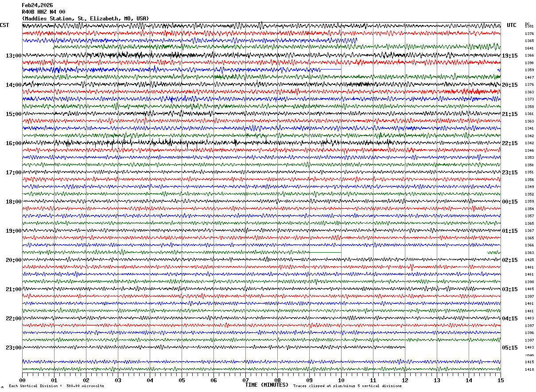This screenshot has height=392, width=536.
Task: Select the 13:00 CST hour label
Action: [13, 56]
